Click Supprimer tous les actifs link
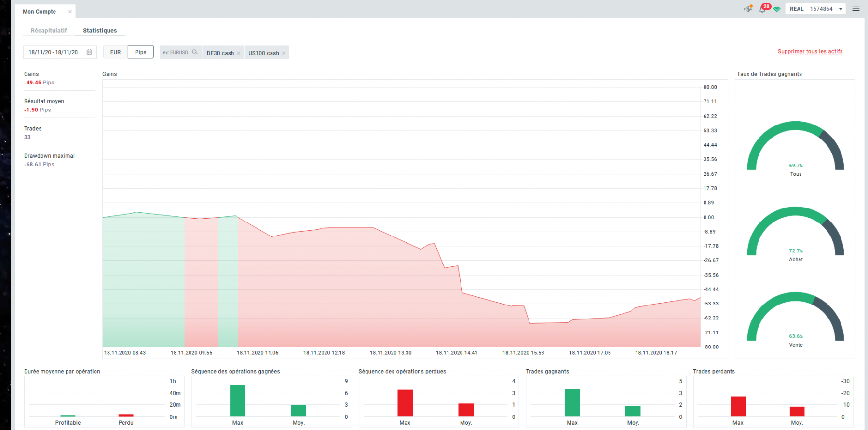The image size is (868, 430). pos(810,51)
